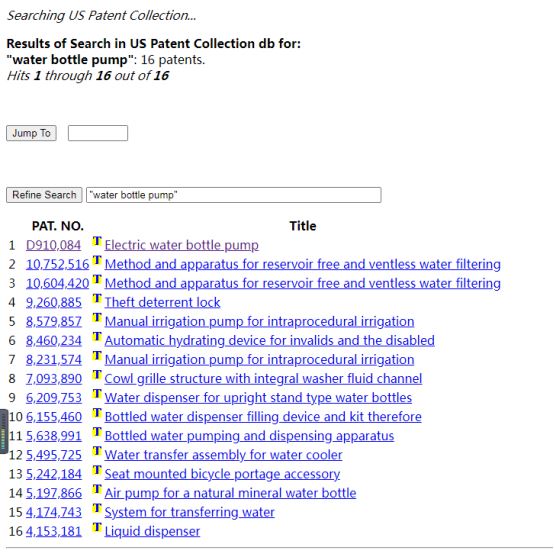Open the Electric water bottle pump title

click(181, 245)
